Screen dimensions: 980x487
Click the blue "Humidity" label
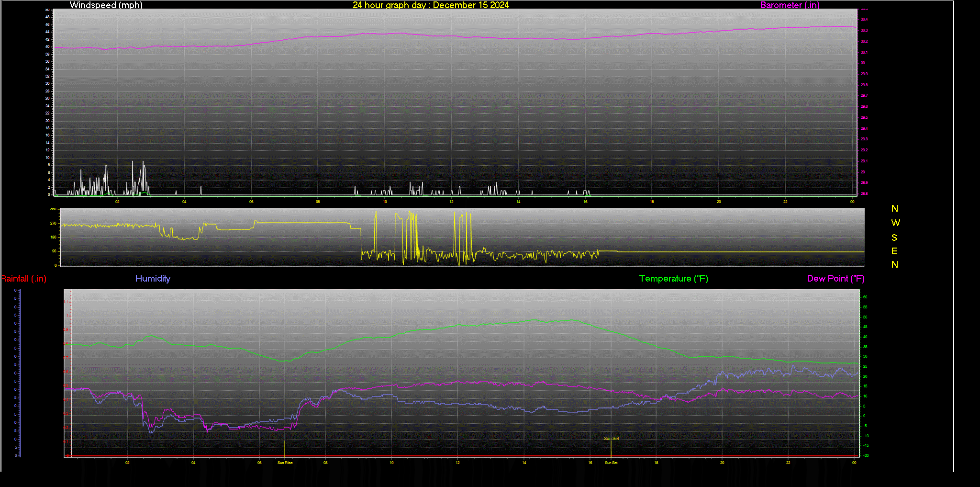point(153,278)
